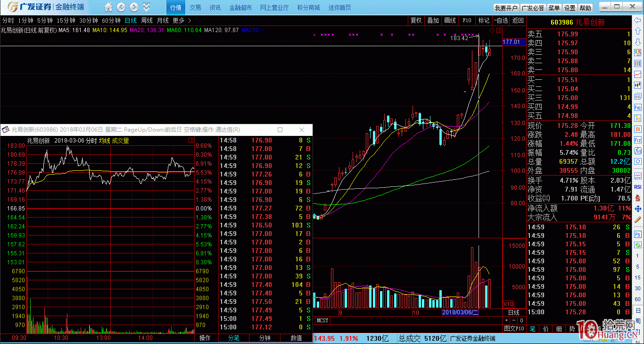
Task: Open the 帮助 help menu
Action: (585, 8)
